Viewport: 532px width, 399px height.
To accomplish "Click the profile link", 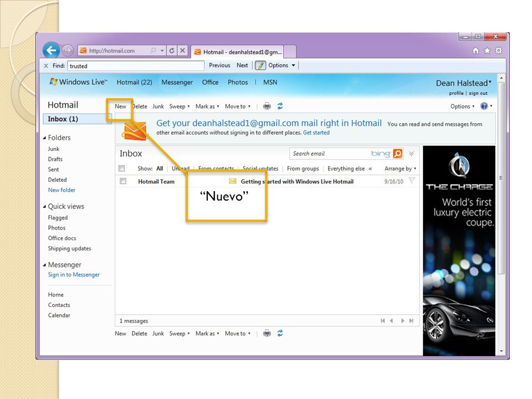I will (456, 93).
